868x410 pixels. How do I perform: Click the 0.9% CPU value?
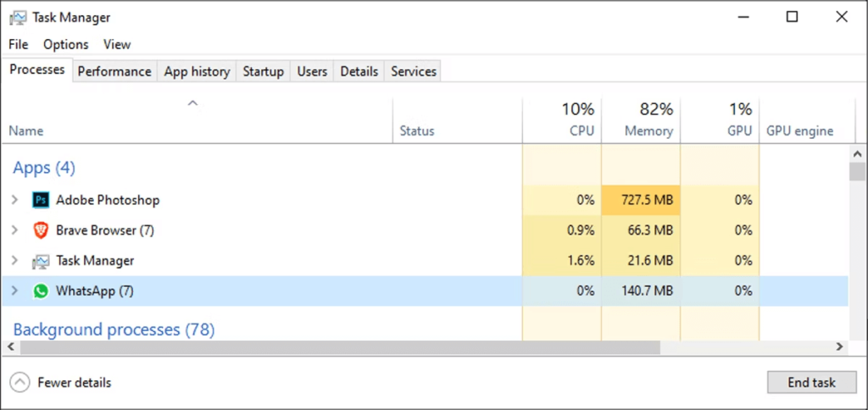(x=581, y=230)
